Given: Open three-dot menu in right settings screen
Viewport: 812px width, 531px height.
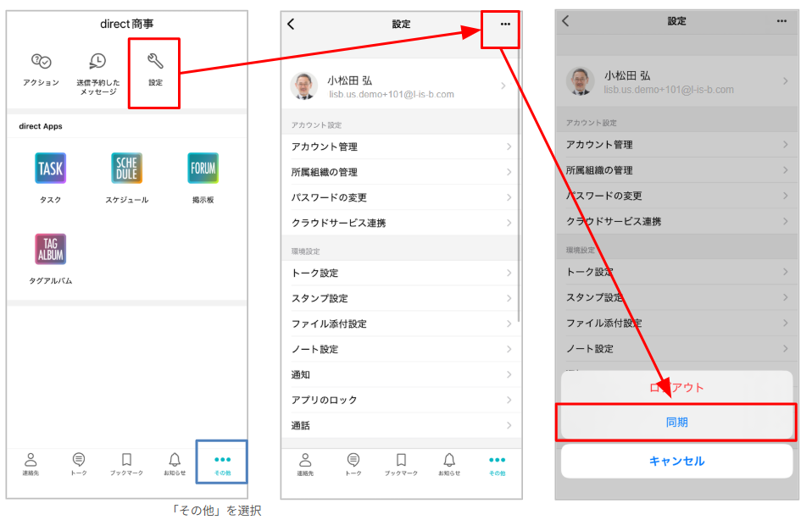Looking at the screenshot, I should pos(782,21).
